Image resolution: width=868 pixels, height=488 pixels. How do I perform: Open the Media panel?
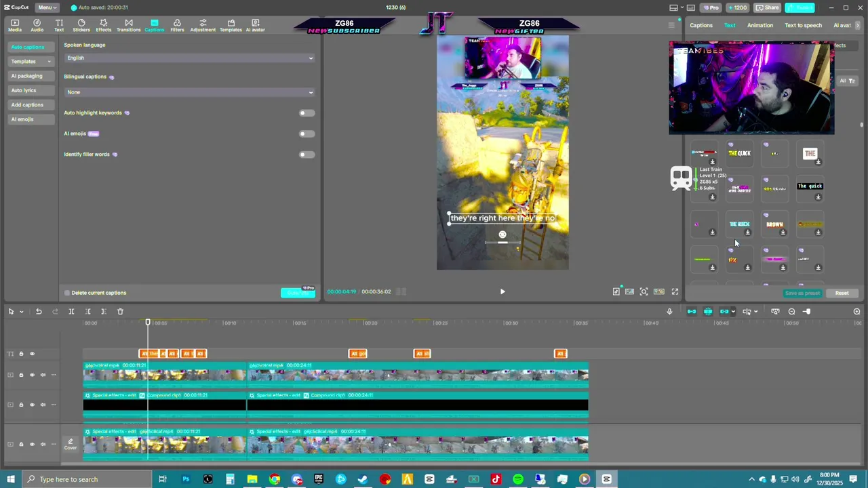tap(15, 26)
